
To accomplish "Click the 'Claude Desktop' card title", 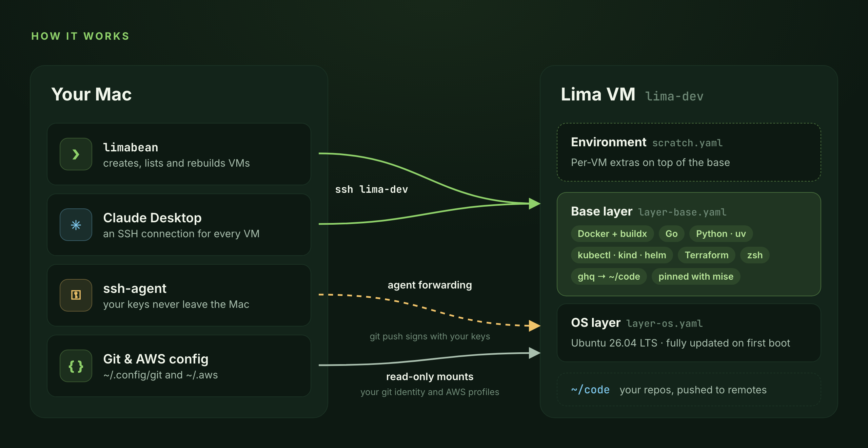I will [x=152, y=218].
